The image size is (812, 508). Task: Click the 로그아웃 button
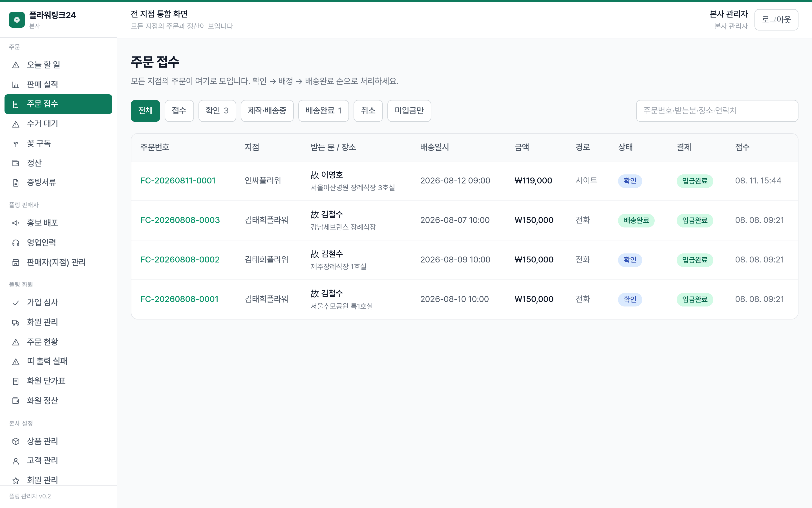(x=776, y=20)
